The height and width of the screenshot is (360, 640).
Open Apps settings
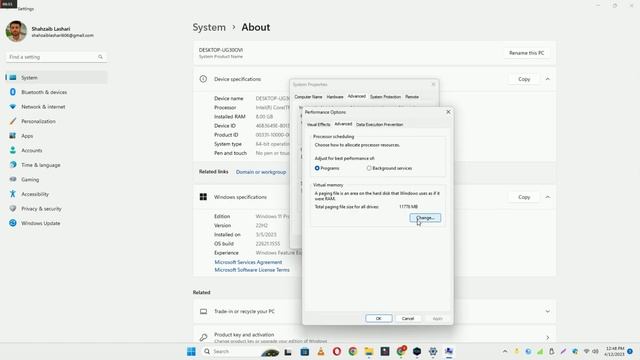pyautogui.click(x=56, y=136)
